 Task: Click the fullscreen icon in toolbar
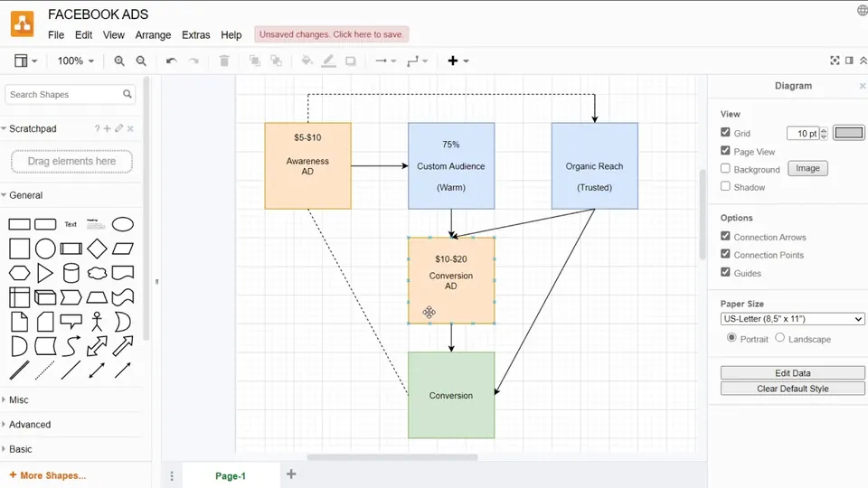(x=835, y=61)
